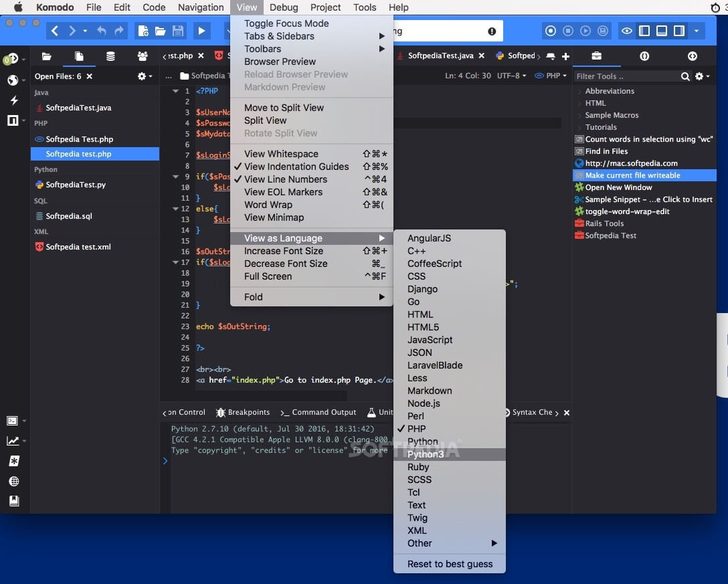The width and height of the screenshot is (728, 584).
Task: Open the Debug menu
Action: click(x=284, y=7)
